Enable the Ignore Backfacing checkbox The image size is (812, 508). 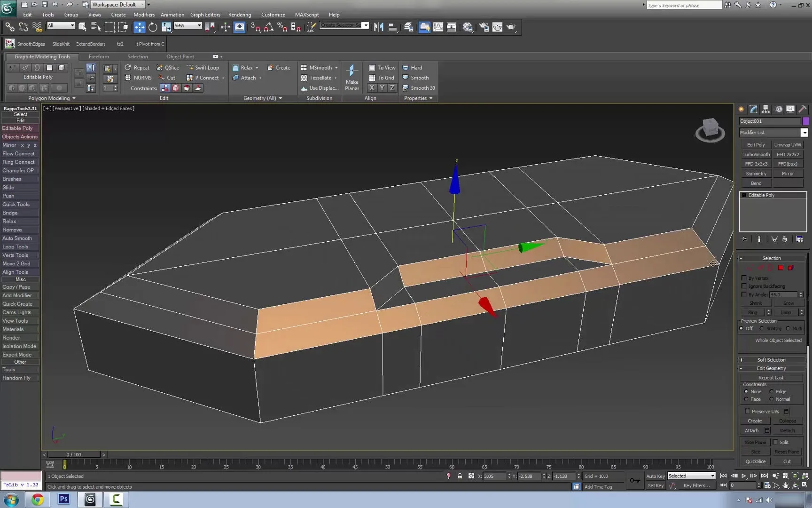pyautogui.click(x=744, y=286)
